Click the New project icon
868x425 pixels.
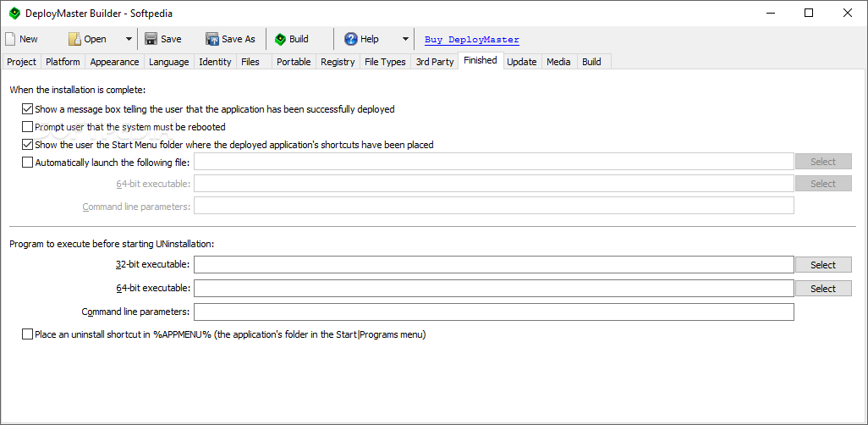[x=9, y=39]
